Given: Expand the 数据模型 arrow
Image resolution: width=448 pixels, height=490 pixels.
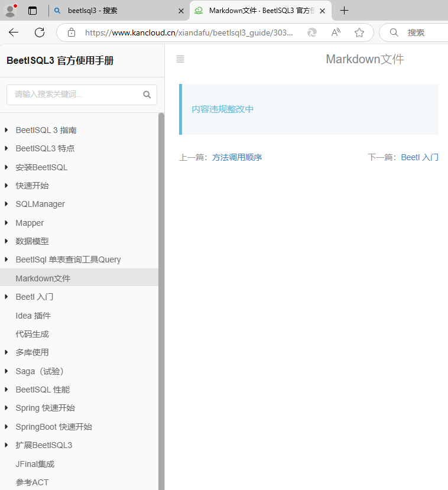Looking at the screenshot, I should tap(7, 241).
